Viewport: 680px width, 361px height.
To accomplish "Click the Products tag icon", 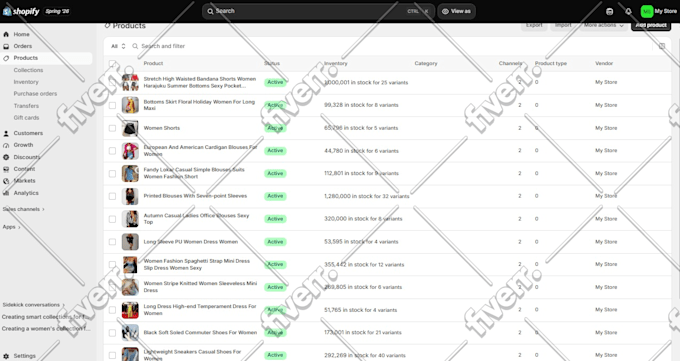I will [6, 58].
